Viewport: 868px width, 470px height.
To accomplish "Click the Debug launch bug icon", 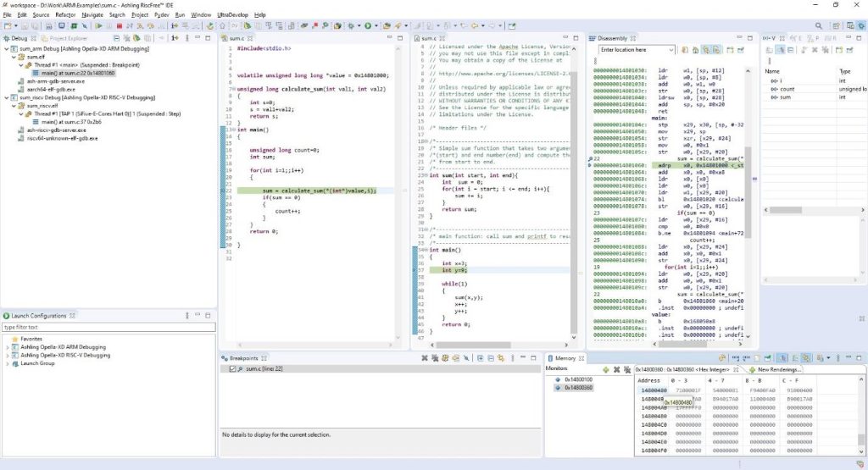I will coord(351,25).
